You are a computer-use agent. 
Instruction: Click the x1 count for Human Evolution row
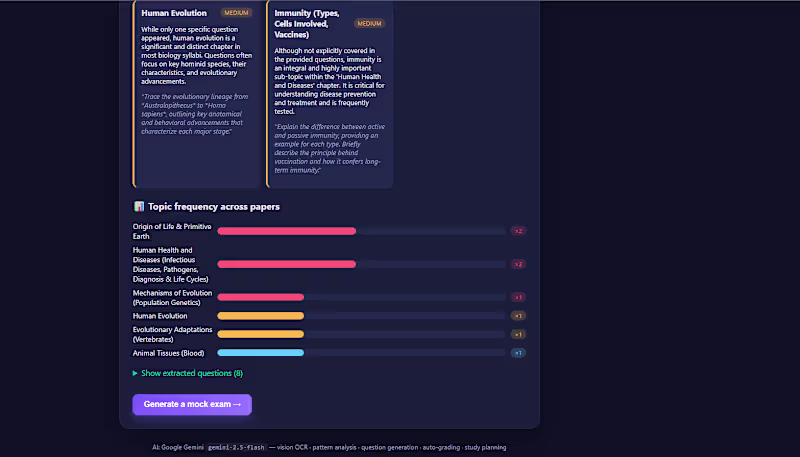pos(518,316)
